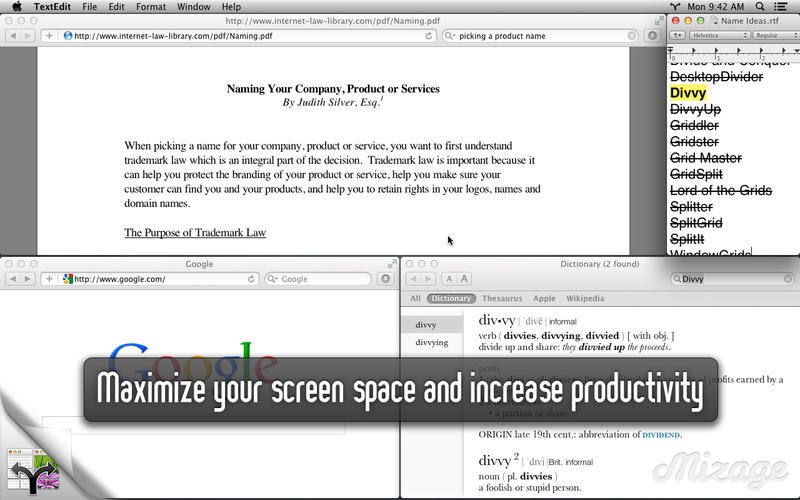Go back in the Dictionary window

[415, 279]
